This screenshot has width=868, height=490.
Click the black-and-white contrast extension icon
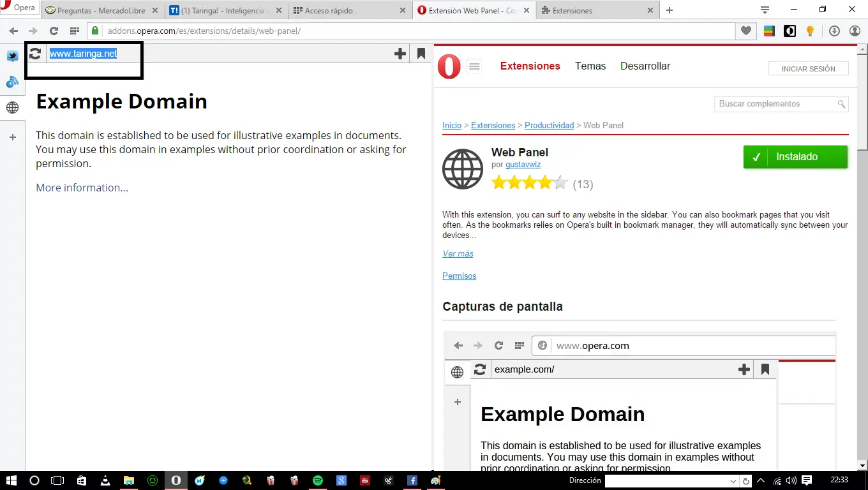pos(789,31)
